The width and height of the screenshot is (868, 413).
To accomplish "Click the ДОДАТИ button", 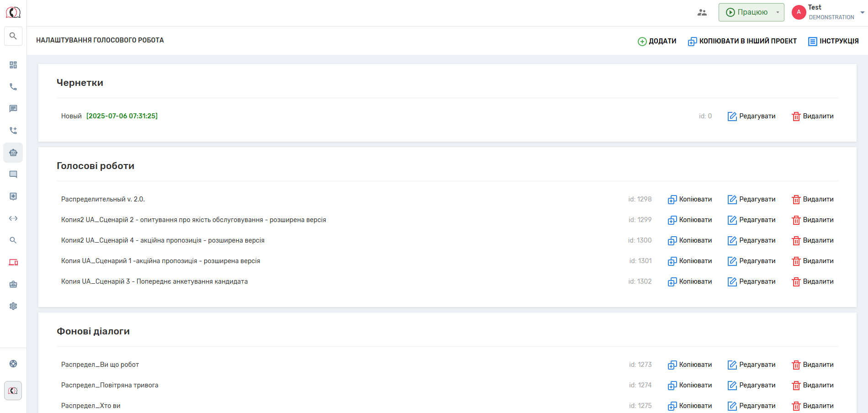I will [657, 41].
